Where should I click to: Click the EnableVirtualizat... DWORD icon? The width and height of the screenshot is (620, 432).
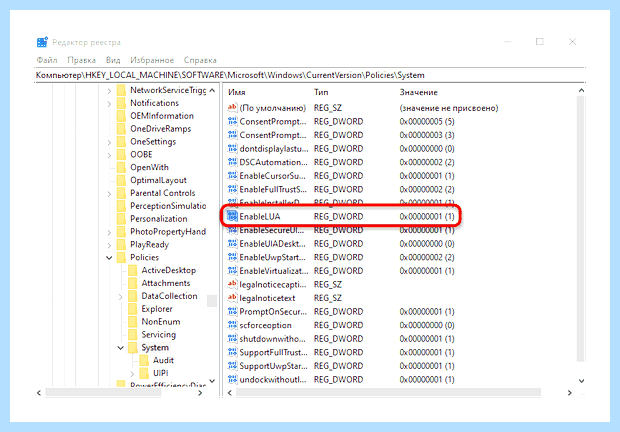click(232, 271)
